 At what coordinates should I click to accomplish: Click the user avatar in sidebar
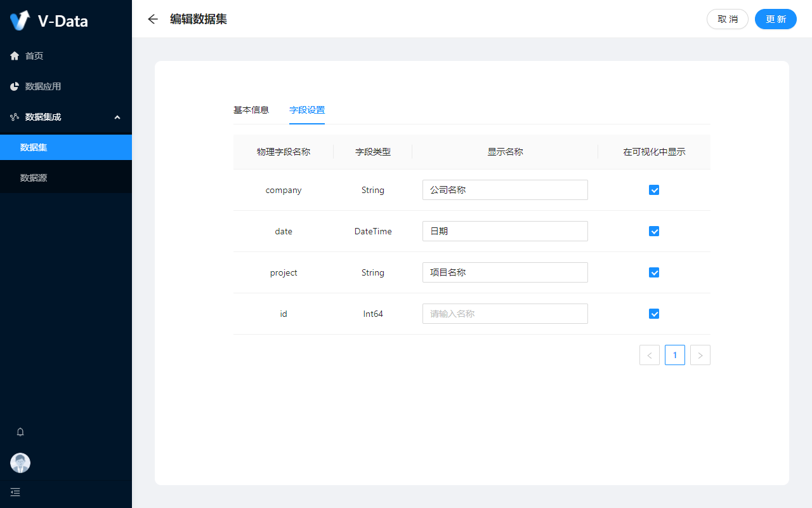point(20,463)
